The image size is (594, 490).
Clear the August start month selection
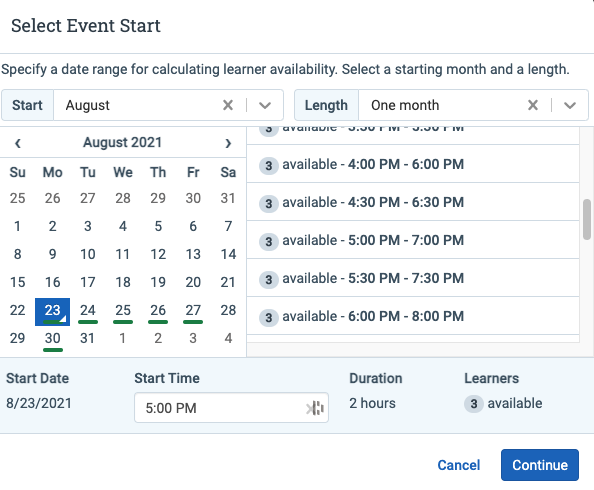[228, 105]
